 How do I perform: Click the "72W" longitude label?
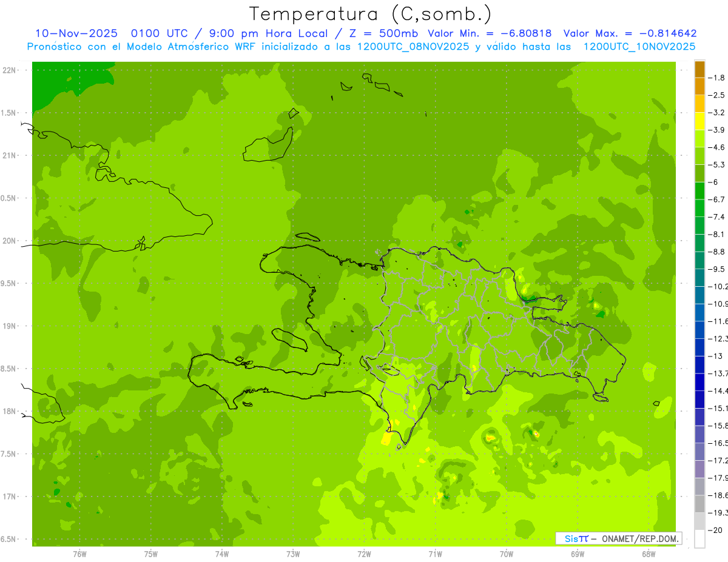[x=364, y=554]
